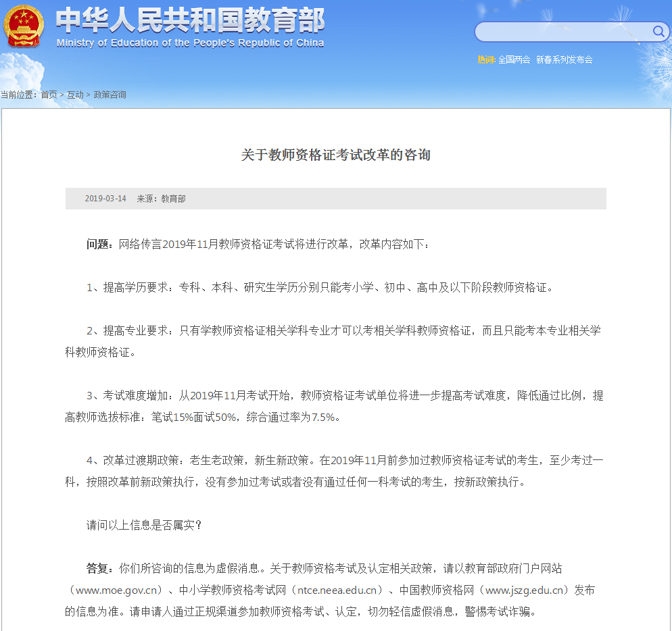This screenshot has height=631, width=672.
Task: Click the search magnifier icon
Action: (x=658, y=31)
